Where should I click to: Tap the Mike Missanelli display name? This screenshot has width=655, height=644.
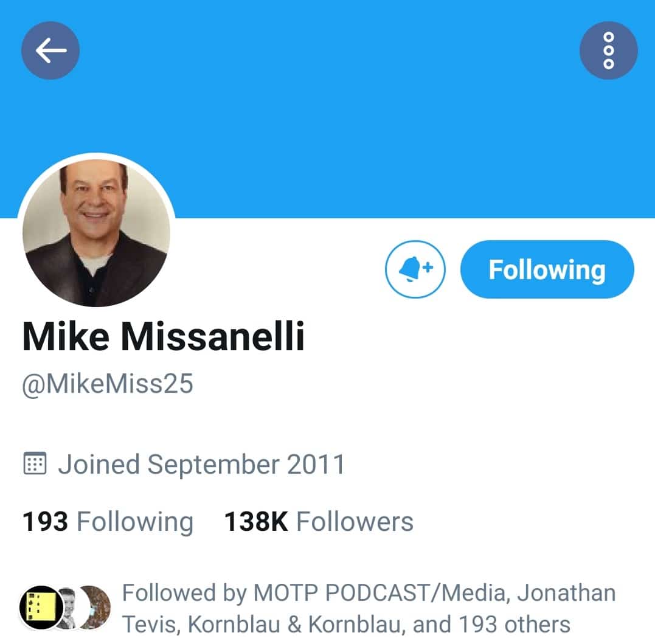164,337
